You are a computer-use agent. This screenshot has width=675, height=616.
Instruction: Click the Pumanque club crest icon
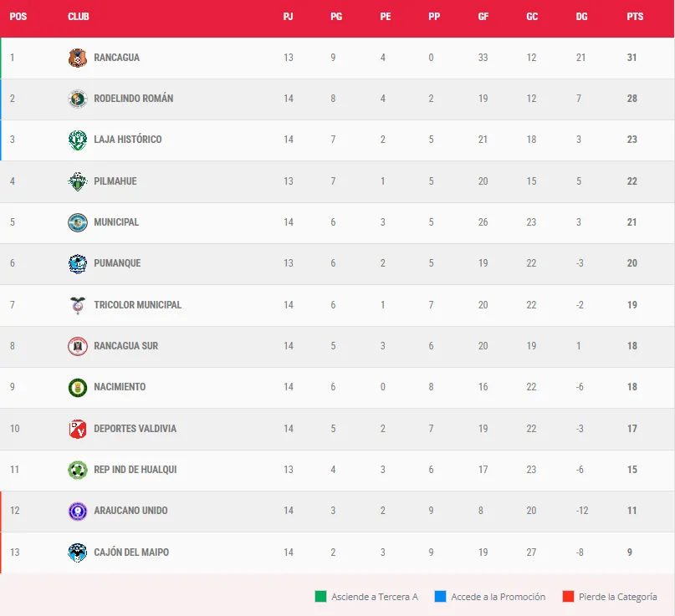tap(77, 263)
